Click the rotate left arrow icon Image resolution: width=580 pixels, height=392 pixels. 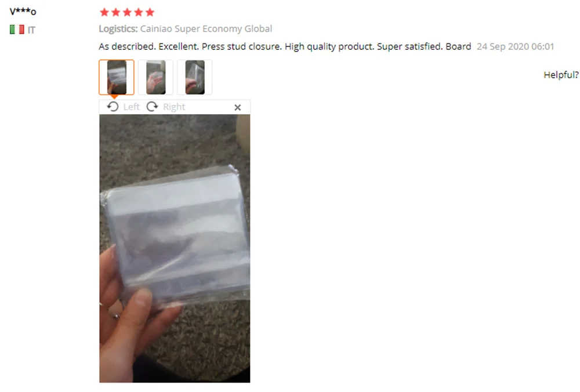click(x=113, y=107)
